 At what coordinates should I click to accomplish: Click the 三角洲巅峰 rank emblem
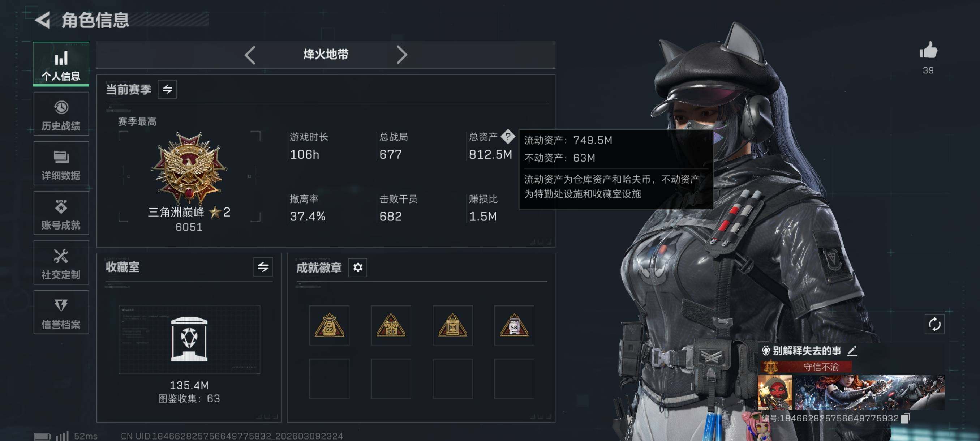tap(189, 167)
